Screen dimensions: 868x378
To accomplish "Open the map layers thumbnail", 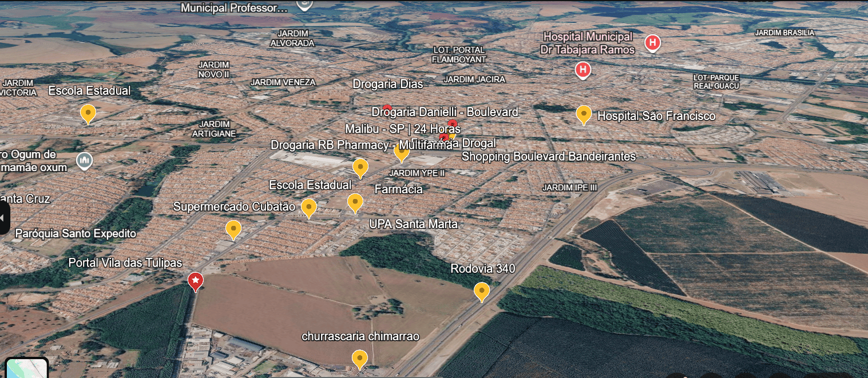I will 26,368.
